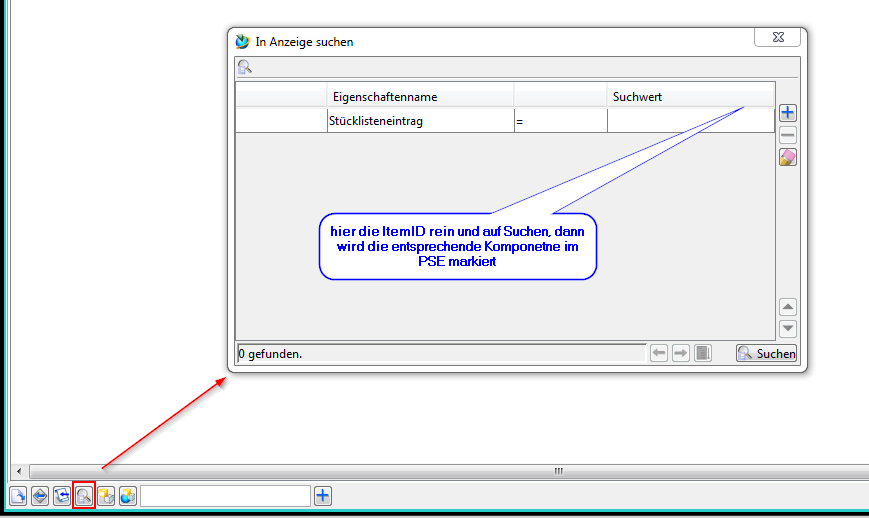Open the In Anzeige suchen search icon
The width and height of the screenshot is (869, 518).
tap(84, 496)
